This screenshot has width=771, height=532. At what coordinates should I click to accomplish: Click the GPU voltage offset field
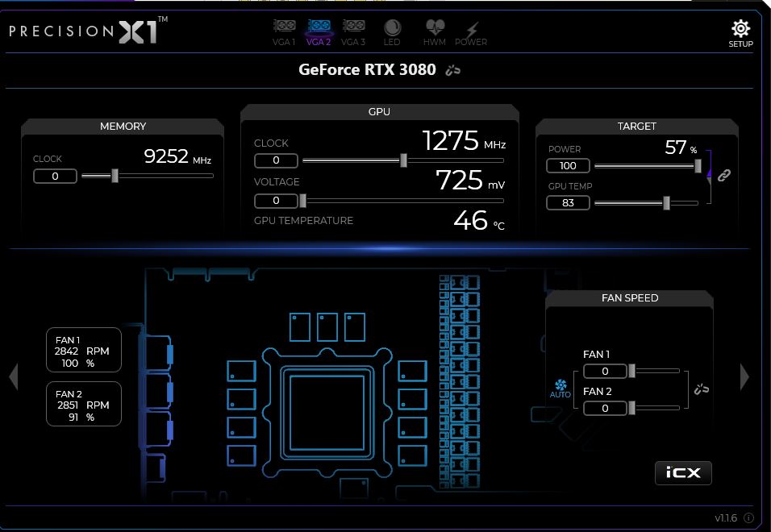point(276,201)
